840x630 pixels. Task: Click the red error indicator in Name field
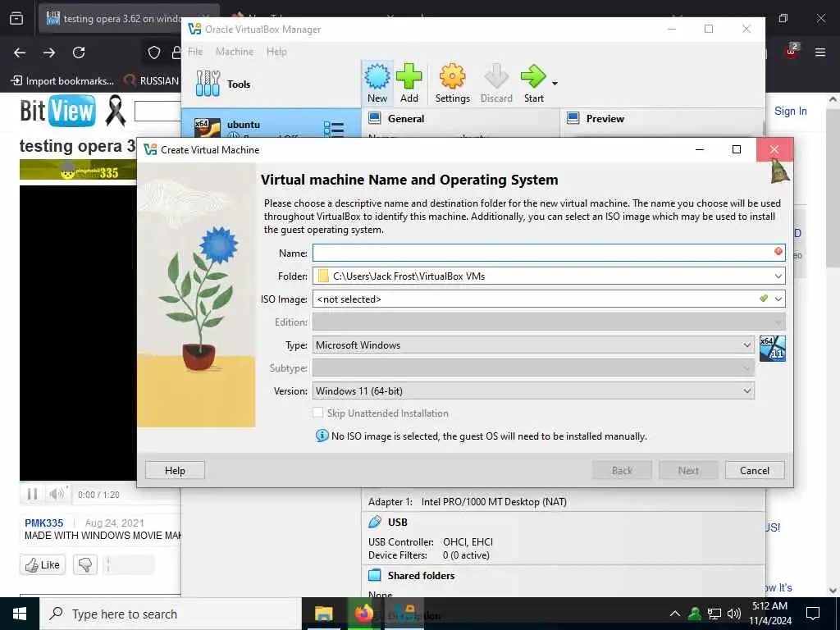point(778,251)
